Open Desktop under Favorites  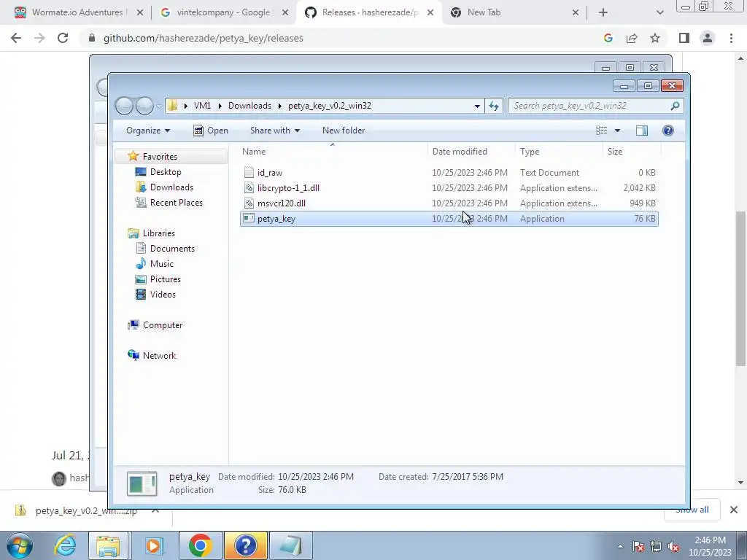(166, 172)
